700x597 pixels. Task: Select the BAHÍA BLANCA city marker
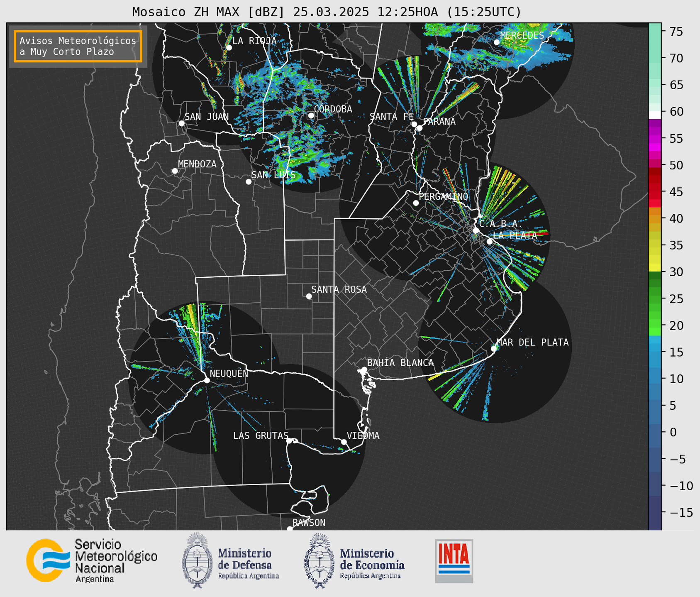[364, 369]
